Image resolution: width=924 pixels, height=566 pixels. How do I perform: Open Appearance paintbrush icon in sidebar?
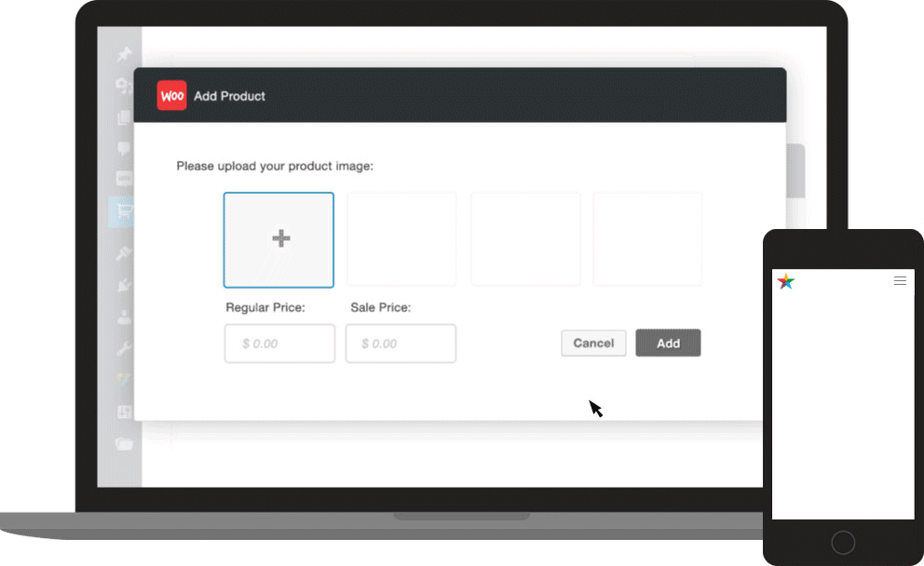pos(123,253)
